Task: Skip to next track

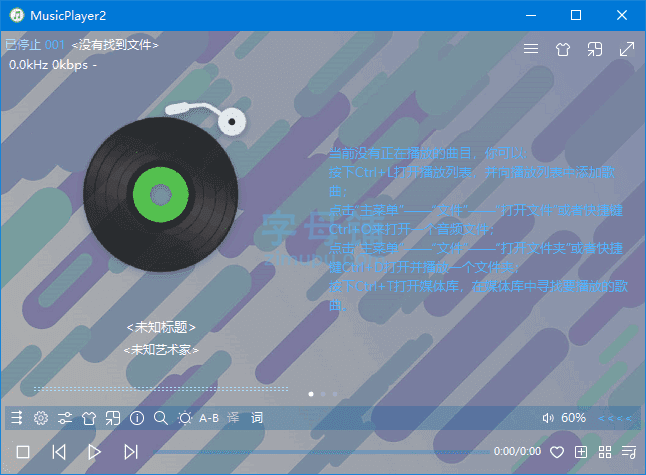Action: click(x=131, y=452)
